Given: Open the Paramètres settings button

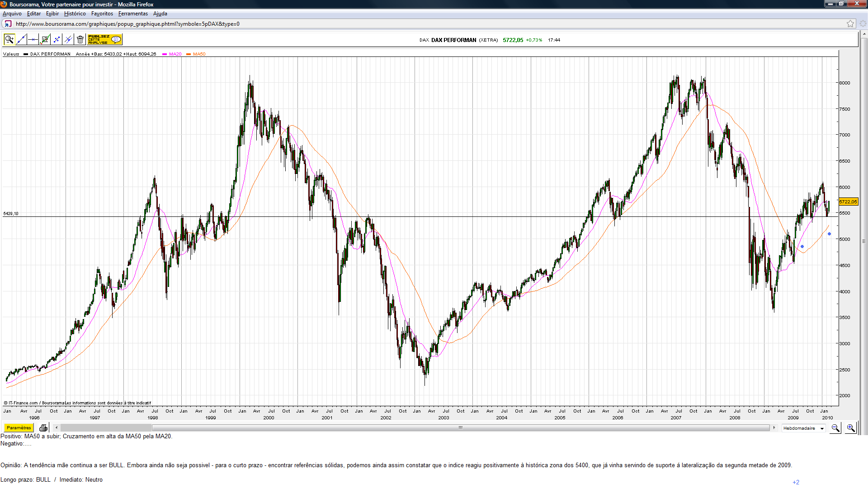Looking at the screenshot, I should [19, 428].
